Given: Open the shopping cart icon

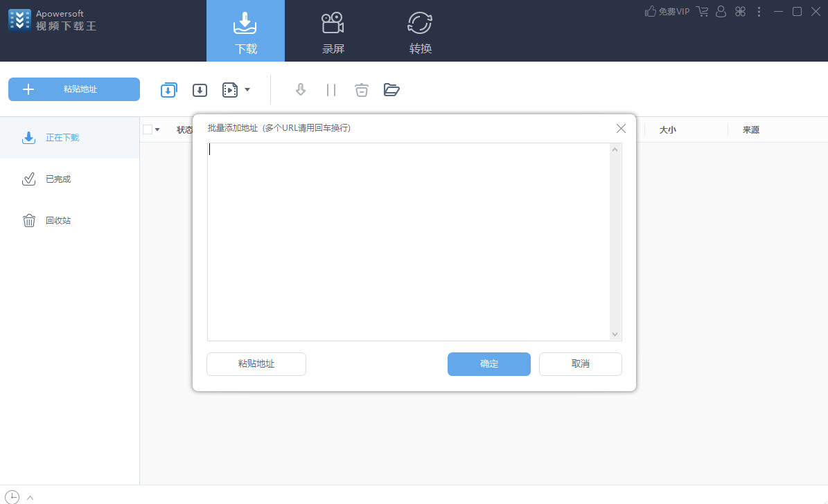Looking at the screenshot, I should (x=703, y=11).
